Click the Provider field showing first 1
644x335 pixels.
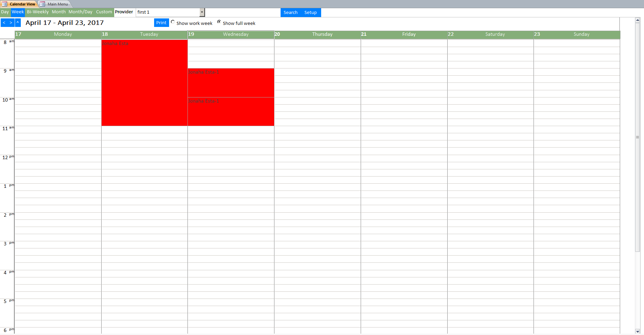pos(168,12)
